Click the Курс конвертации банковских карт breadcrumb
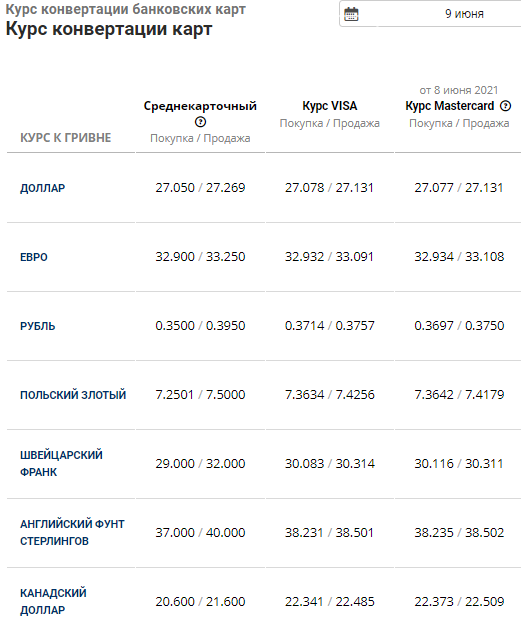Image resolution: width=521 pixels, height=625 pixels. point(126,9)
